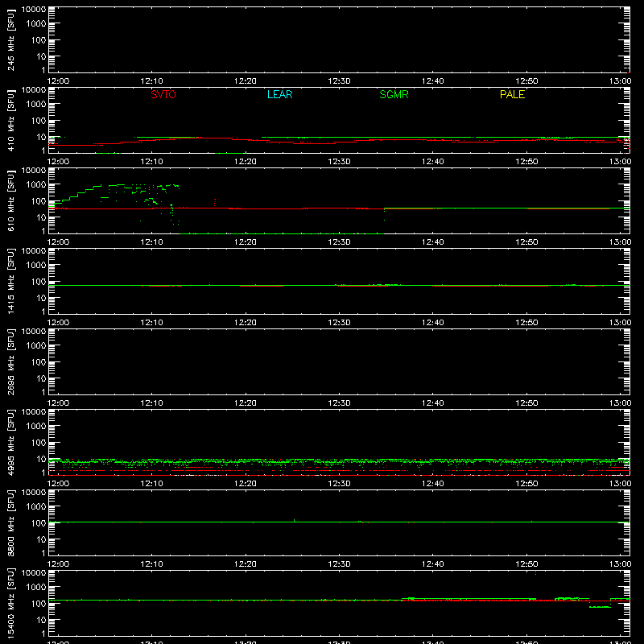
Task: Click the 12:30 time label under 410 MHz panel
Action: click(x=339, y=162)
